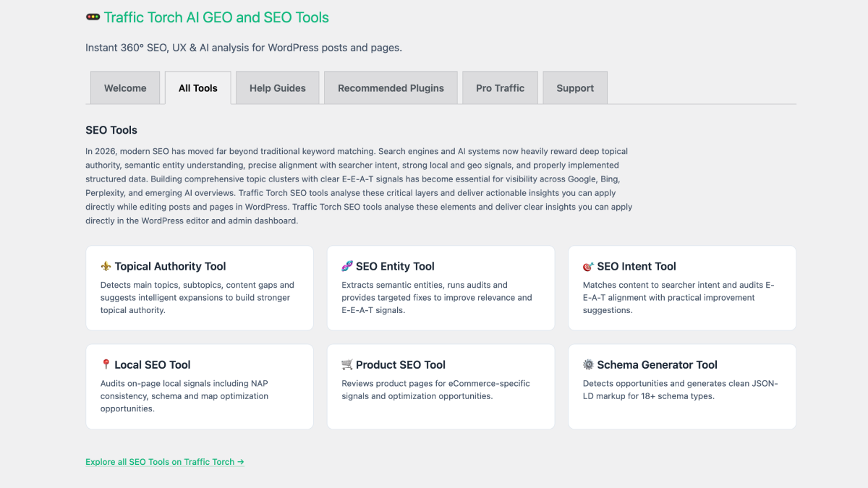
Task: Open the Support tab
Action: tap(574, 87)
